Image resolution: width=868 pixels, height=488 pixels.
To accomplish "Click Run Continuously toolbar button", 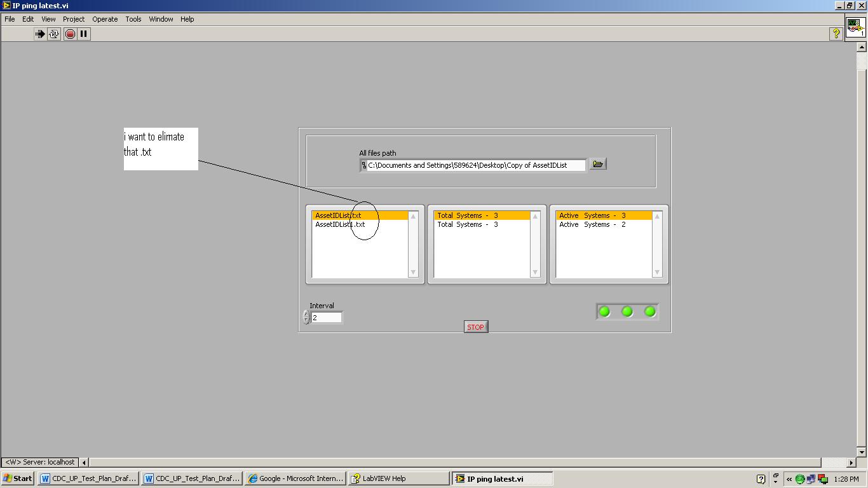I will click(54, 34).
